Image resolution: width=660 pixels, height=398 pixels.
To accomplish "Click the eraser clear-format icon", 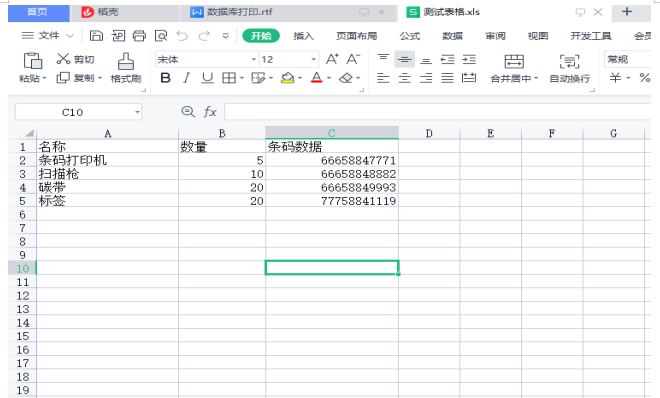I will click(346, 78).
